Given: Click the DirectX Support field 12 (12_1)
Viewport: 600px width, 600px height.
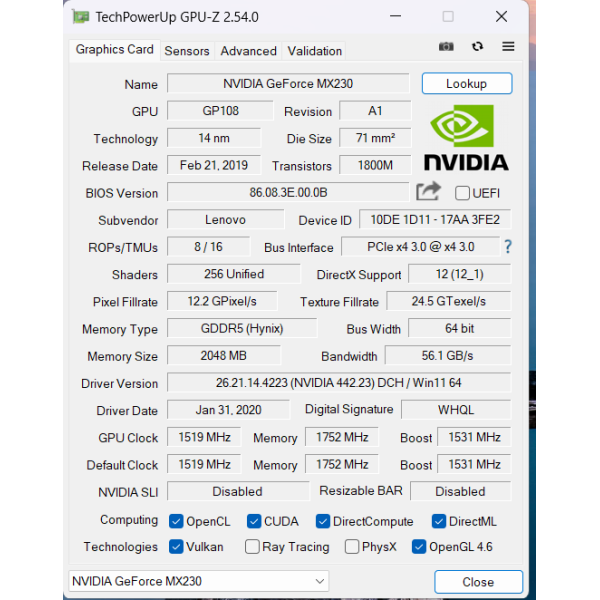Looking at the screenshot, I should coord(460,274).
